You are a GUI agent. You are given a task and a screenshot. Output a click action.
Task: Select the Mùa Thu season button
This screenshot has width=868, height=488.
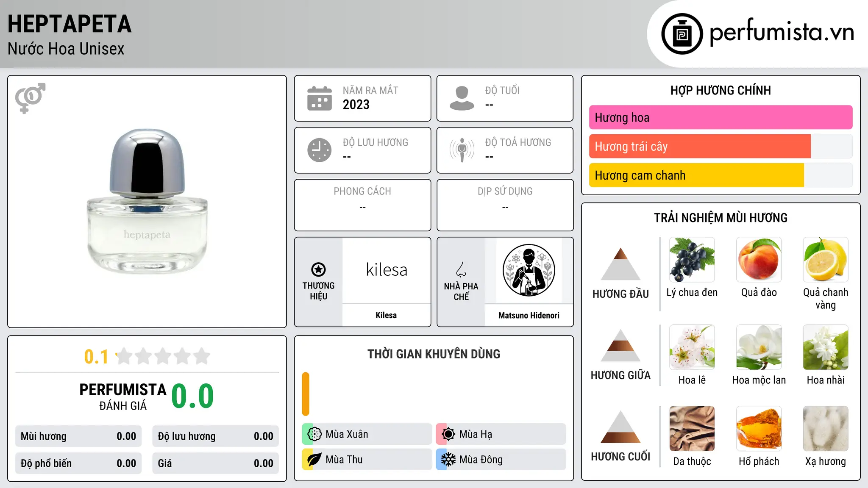pos(367,460)
